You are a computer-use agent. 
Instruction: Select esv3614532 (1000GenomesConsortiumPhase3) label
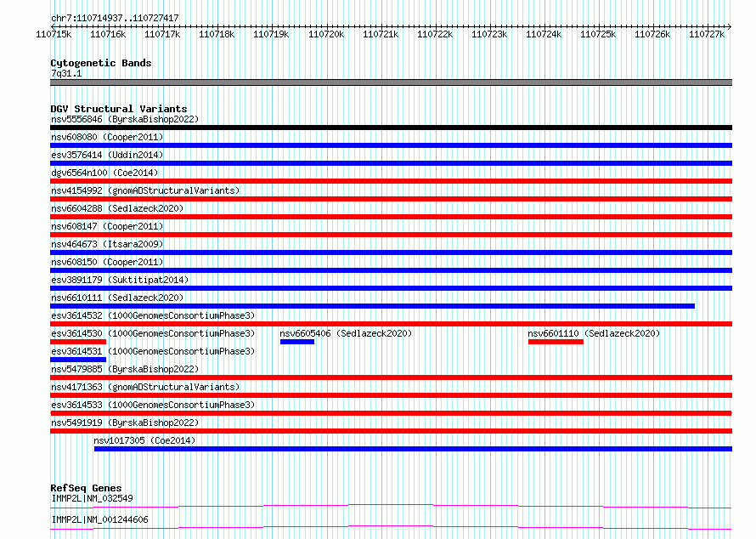153,315
